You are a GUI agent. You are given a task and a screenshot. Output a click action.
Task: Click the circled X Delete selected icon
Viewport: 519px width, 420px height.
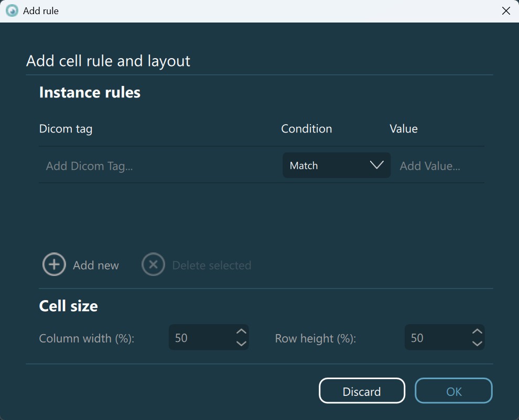pyautogui.click(x=153, y=265)
